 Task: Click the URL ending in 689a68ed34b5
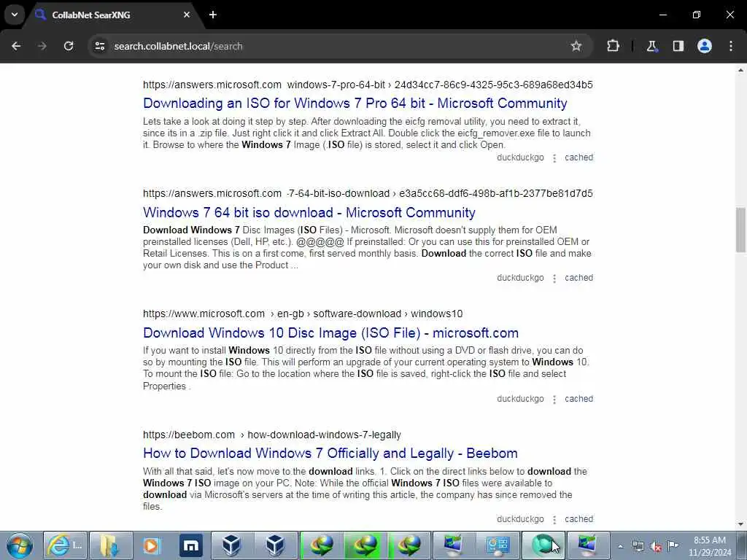click(368, 85)
